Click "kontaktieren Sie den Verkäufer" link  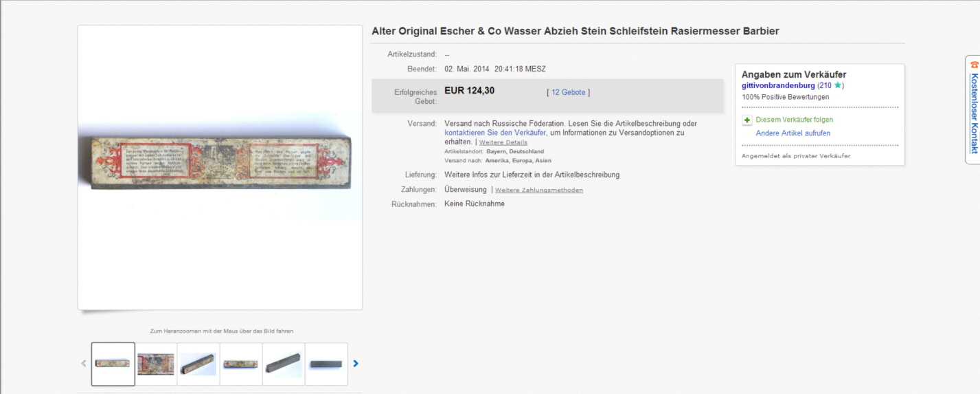[495, 133]
